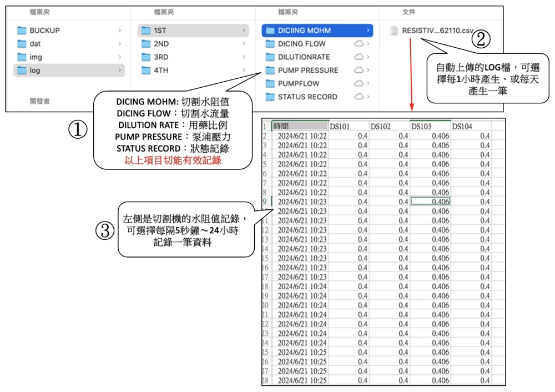Select the 2ND folder icon
This screenshot has height=392, width=555.
tap(146, 44)
